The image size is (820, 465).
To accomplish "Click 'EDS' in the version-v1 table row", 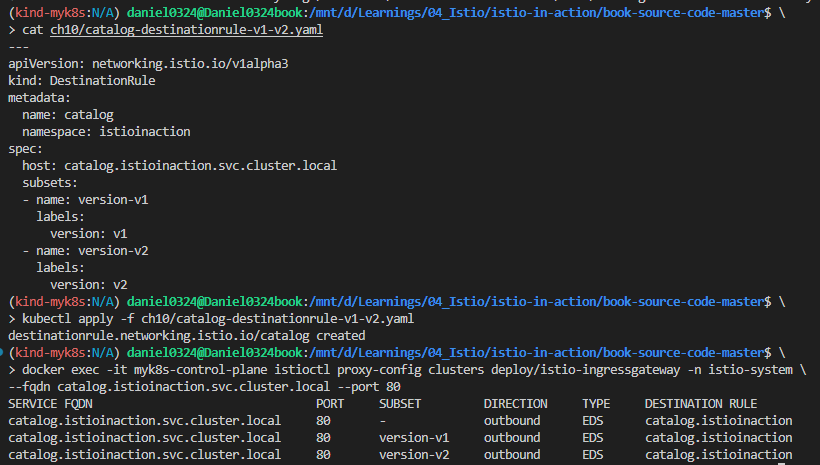I will pyautogui.click(x=593, y=438).
